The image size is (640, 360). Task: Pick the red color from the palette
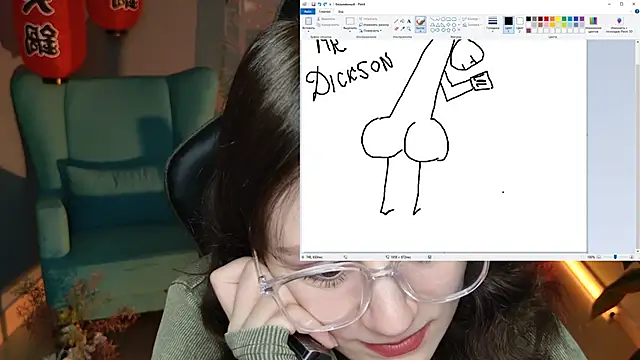click(546, 19)
